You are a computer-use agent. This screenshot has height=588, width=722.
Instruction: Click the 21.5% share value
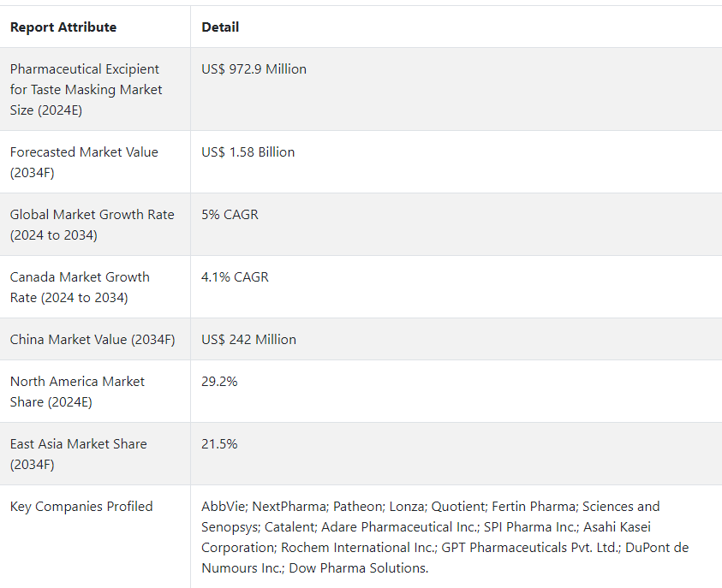tap(219, 444)
